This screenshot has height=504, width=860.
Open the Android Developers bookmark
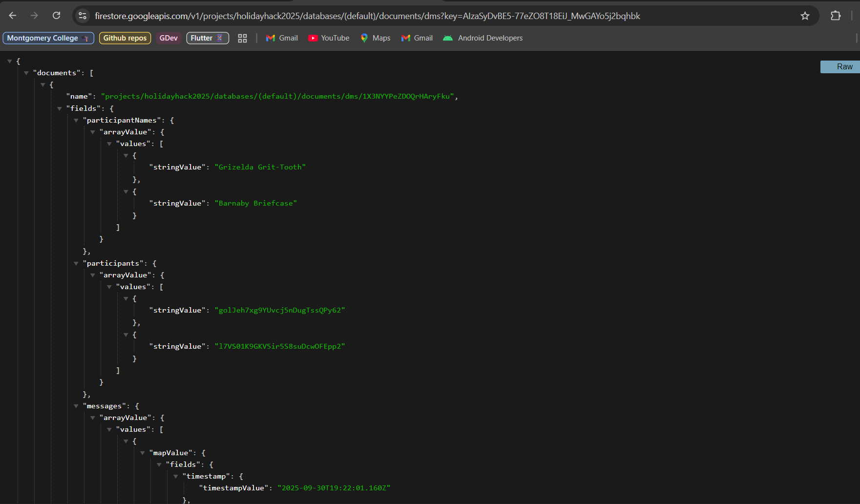(482, 38)
